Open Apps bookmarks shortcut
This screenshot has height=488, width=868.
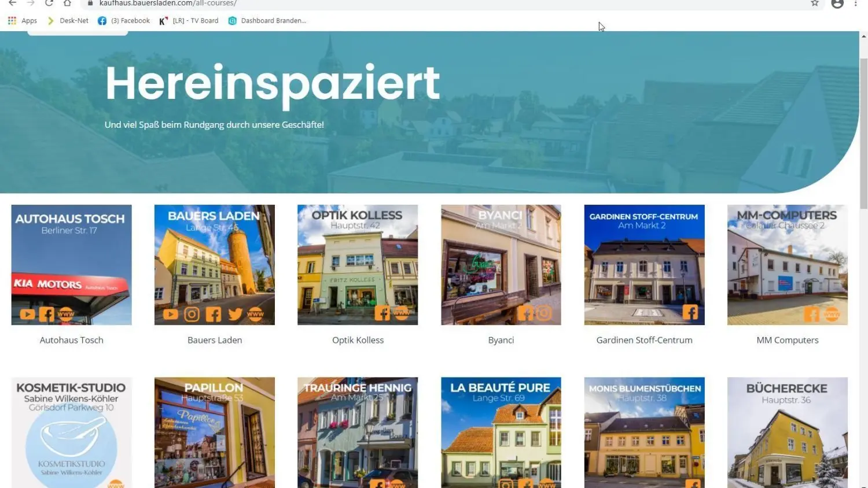(23, 21)
